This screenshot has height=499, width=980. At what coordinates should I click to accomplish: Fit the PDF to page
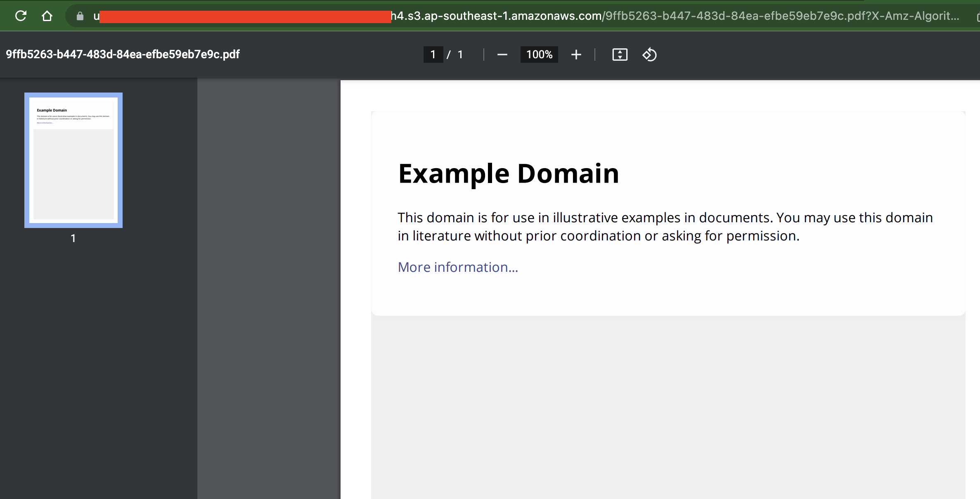tap(620, 55)
